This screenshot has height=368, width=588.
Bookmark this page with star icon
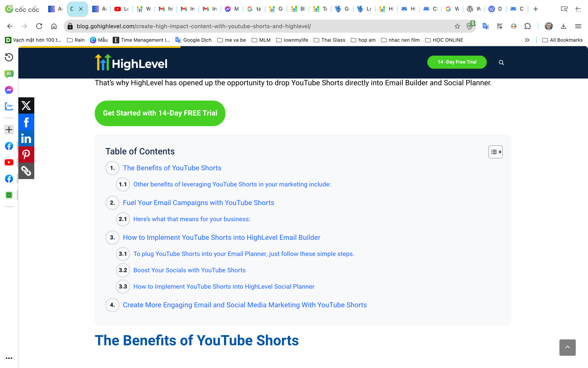457,26
